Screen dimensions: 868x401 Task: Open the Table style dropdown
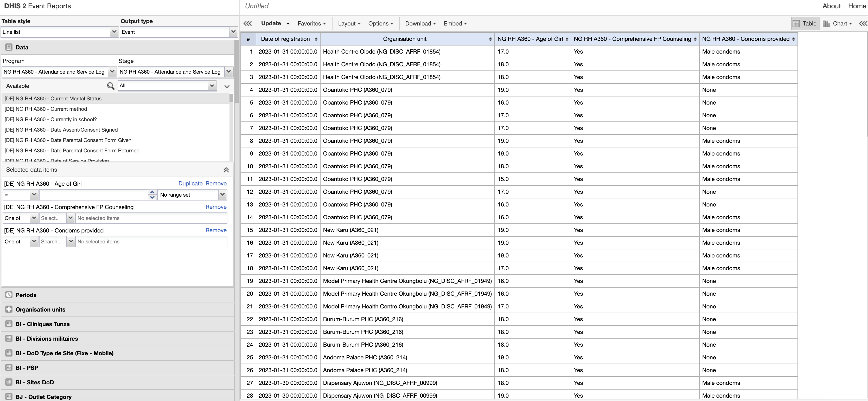[114, 32]
